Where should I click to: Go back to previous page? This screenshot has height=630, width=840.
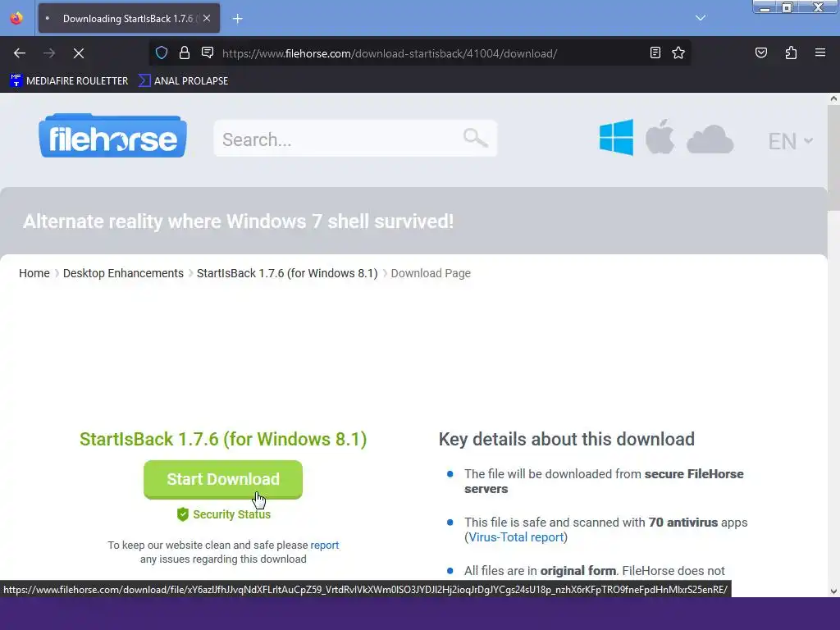pos(20,53)
